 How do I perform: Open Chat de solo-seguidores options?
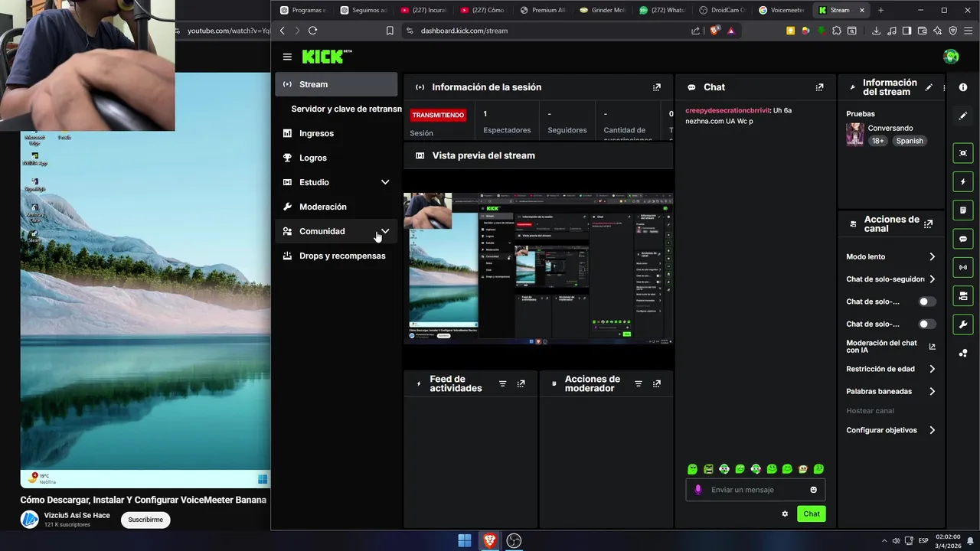pos(890,279)
